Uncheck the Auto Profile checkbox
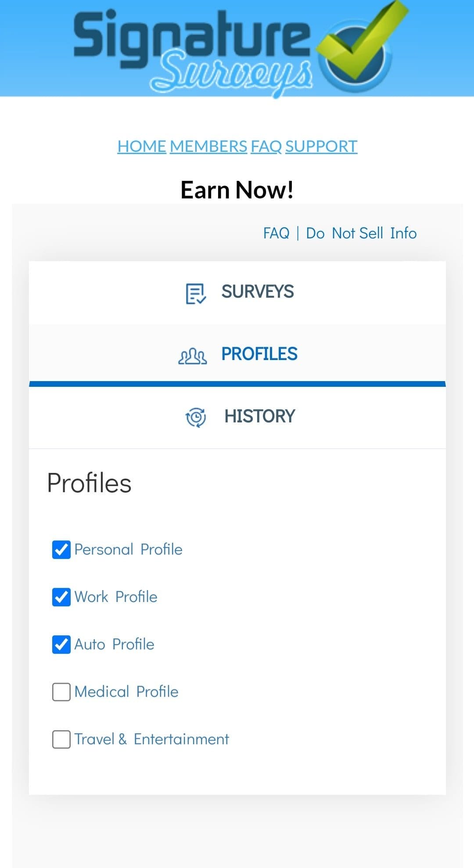This screenshot has height=868, width=474. (x=61, y=645)
